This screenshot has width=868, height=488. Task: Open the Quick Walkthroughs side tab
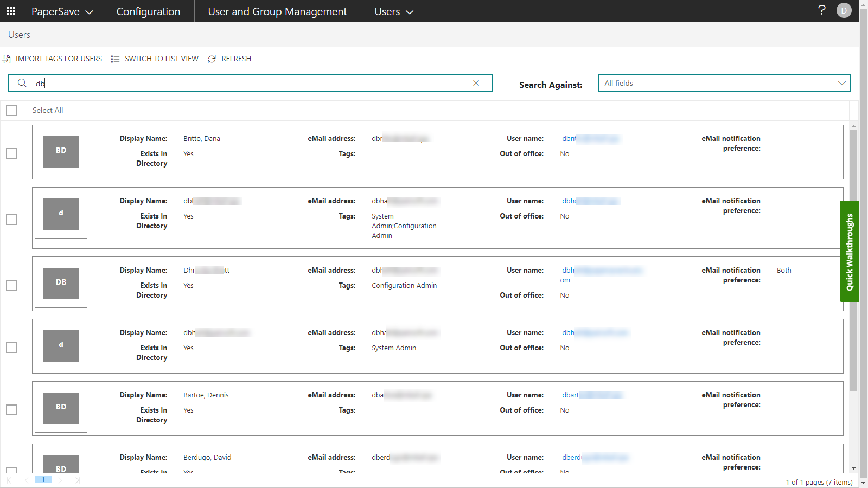coord(849,252)
